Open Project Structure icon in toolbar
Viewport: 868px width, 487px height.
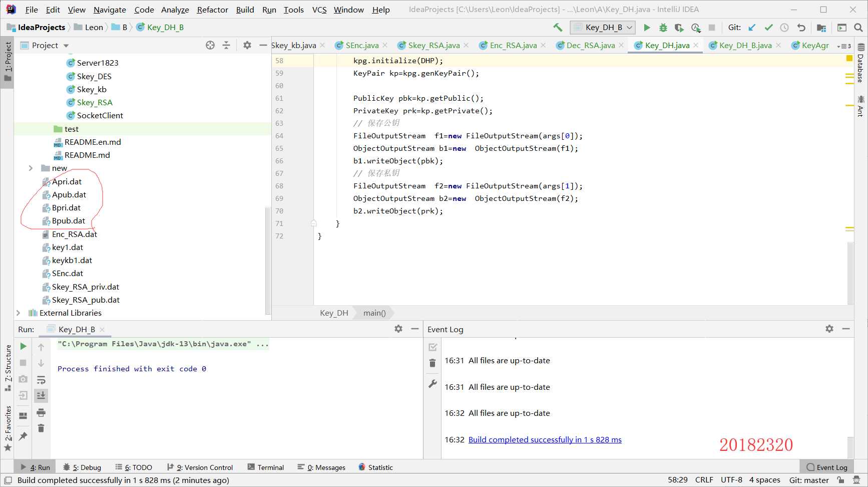pyautogui.click(x=821, y=28)
